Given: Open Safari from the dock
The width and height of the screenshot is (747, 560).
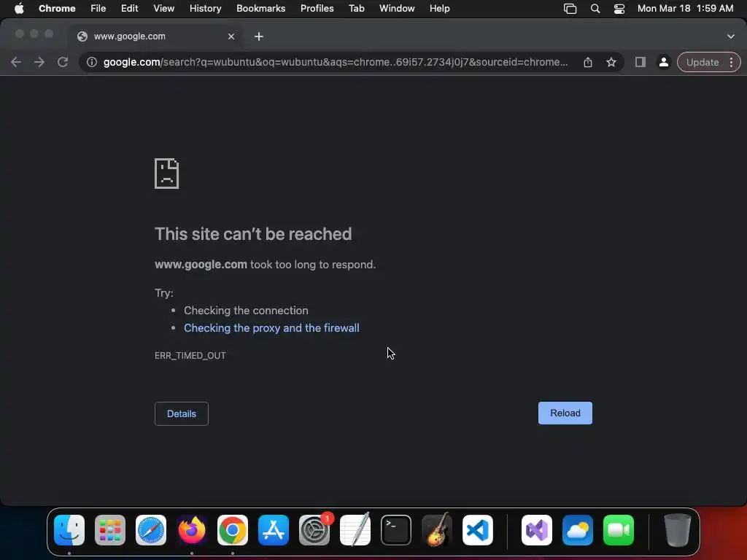Looking at the screenshot, I should [x=151, y=530].
